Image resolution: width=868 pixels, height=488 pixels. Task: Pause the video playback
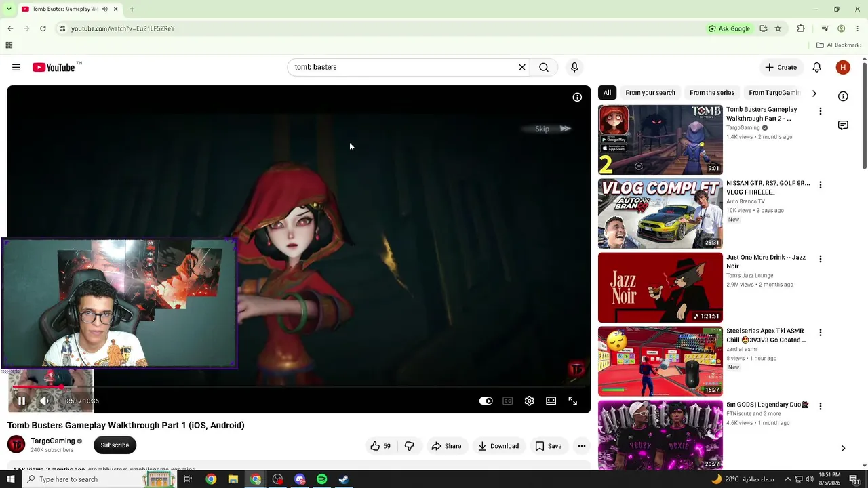tap(22, 401)
